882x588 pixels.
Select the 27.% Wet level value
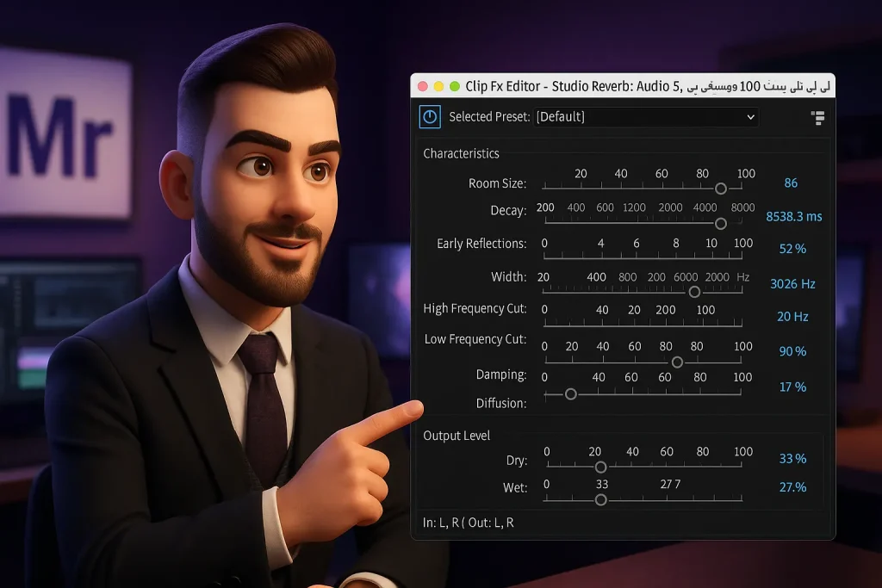(792, 487)
